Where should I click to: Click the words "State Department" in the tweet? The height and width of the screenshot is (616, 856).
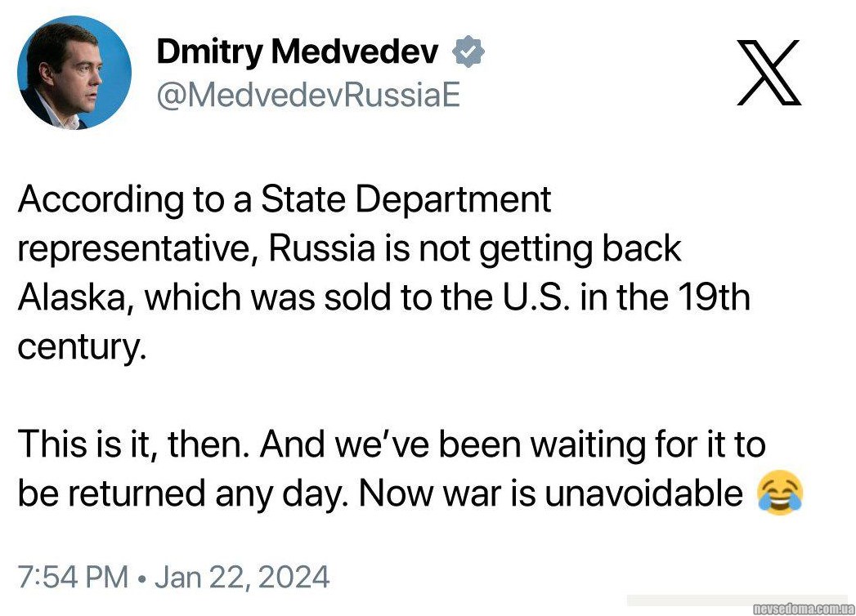click(406, 199)
